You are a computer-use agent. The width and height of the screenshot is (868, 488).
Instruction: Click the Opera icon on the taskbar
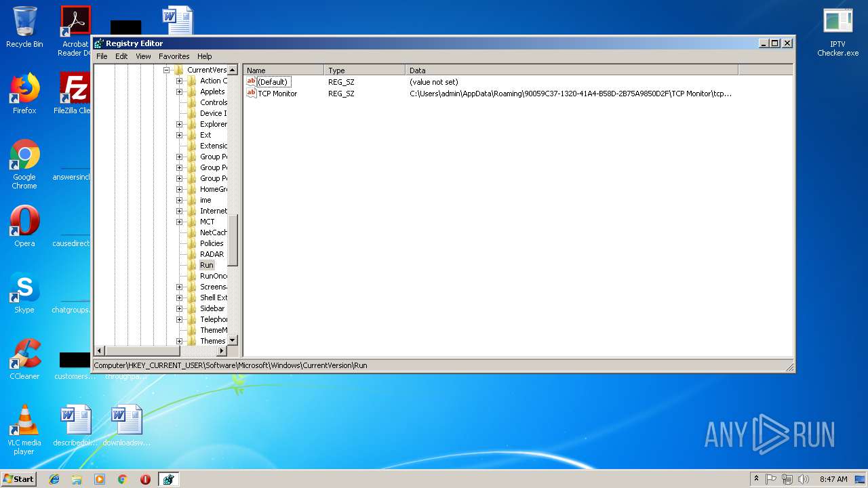[145, 479]
